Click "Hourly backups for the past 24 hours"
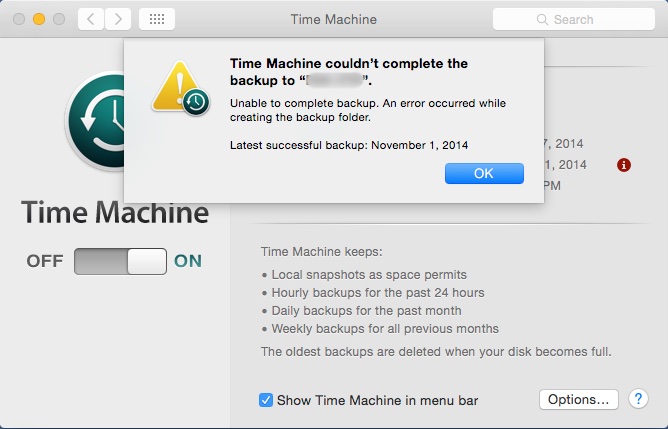The image size is (668, 429). click(x=378, y=293)
